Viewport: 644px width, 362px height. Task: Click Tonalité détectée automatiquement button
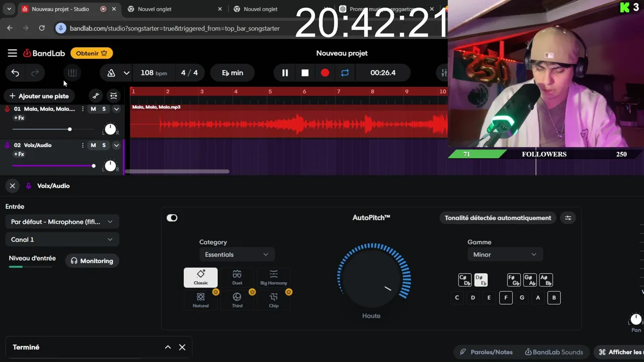point(498,218)
